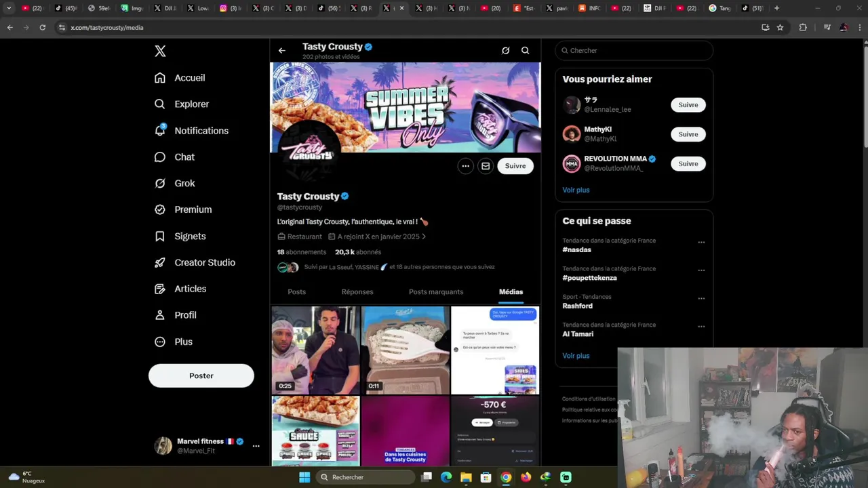868x488 pixels.
Task: Open the Tasty Crousty profile avatar
Action: [x=308, y=152]
